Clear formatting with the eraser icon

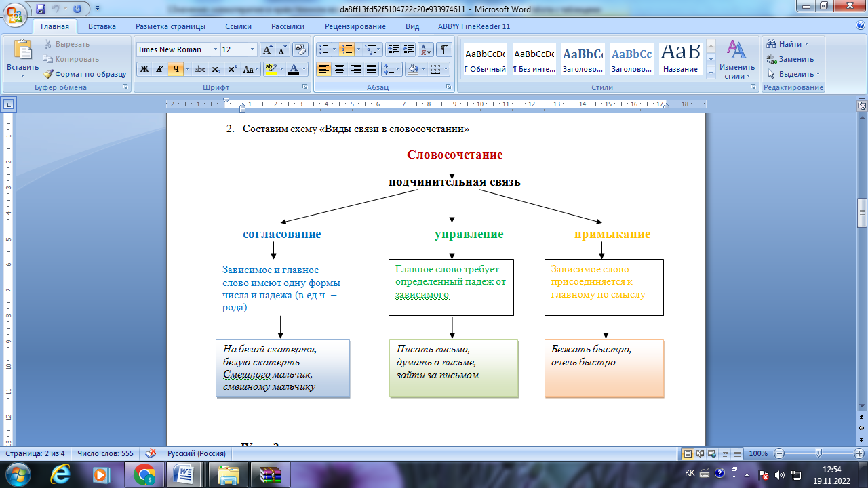[x=300, y=49]
